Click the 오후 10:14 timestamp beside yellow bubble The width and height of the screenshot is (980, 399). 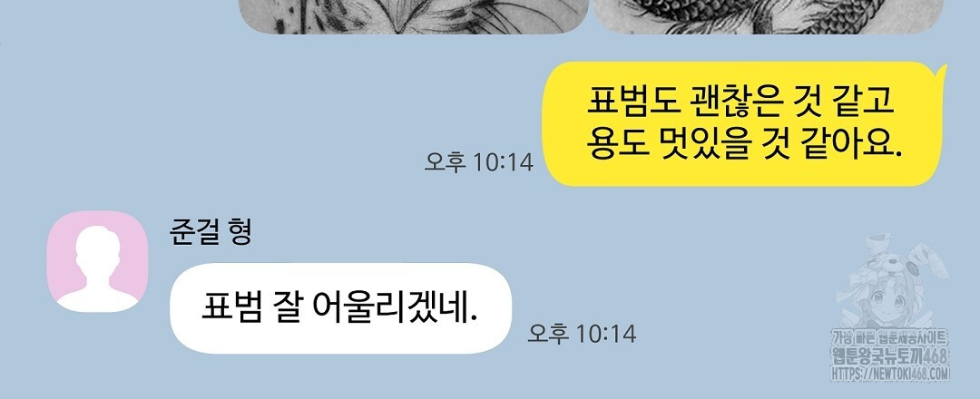point(479,161)
